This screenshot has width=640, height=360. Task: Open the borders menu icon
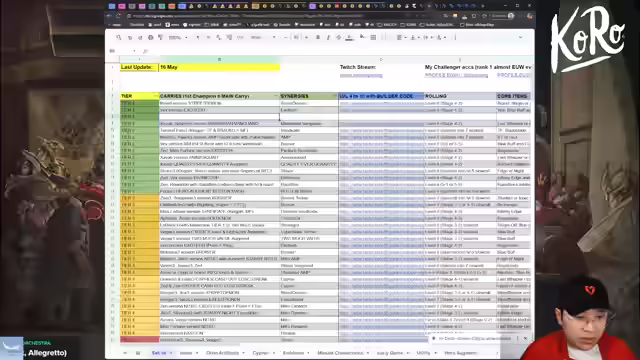(373, 37)
